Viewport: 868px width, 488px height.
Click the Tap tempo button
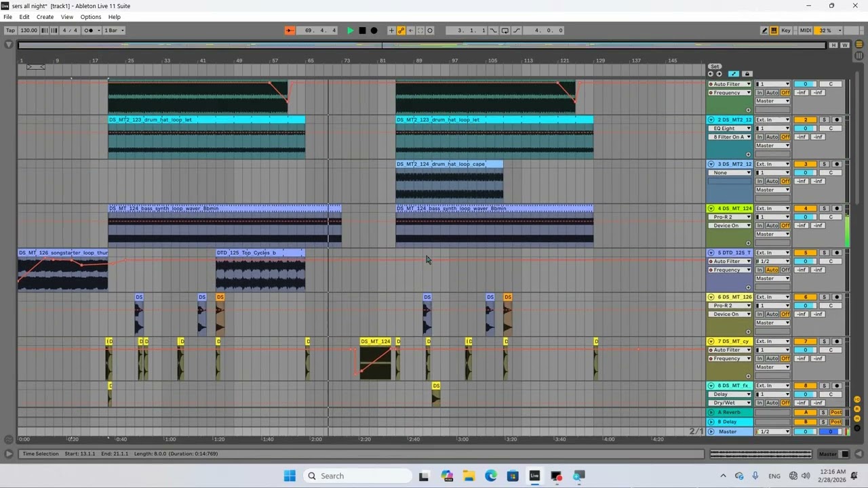click(10, 30)
